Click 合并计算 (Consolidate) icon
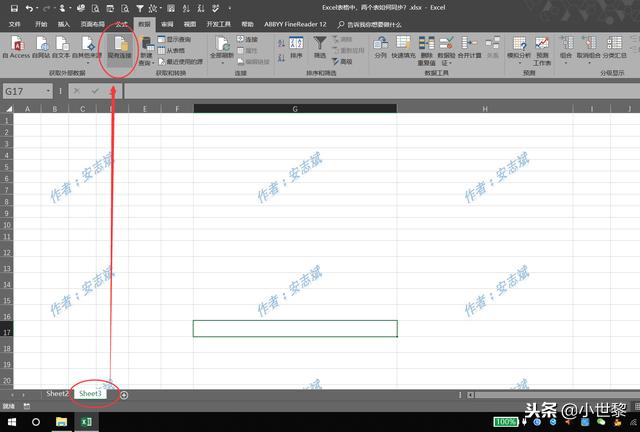640x432 pixels. click(x=469, y=47)
